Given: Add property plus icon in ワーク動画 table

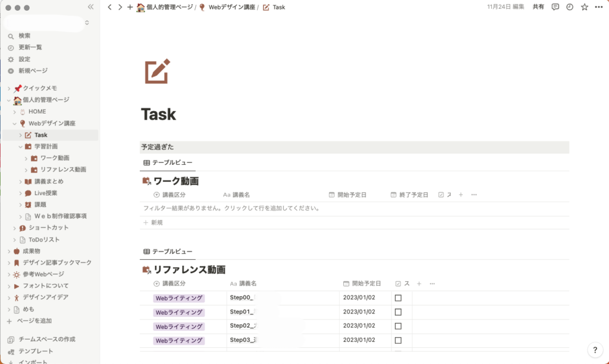Looking at the screenshot, I should [x=462, y=194].
